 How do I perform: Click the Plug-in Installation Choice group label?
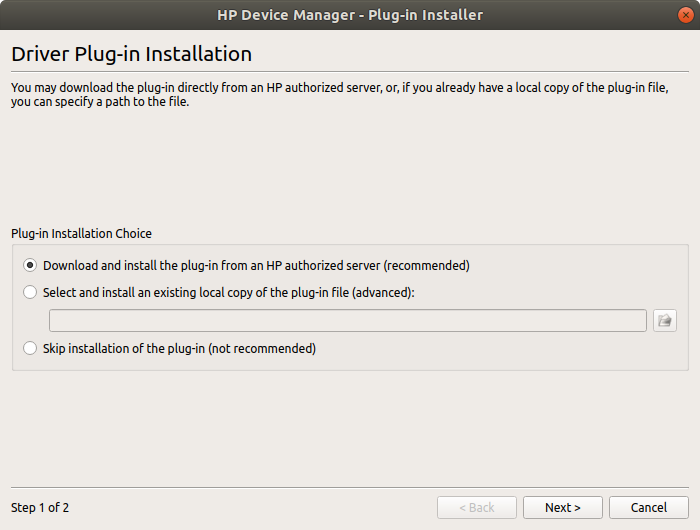click(x=81, y=234)
